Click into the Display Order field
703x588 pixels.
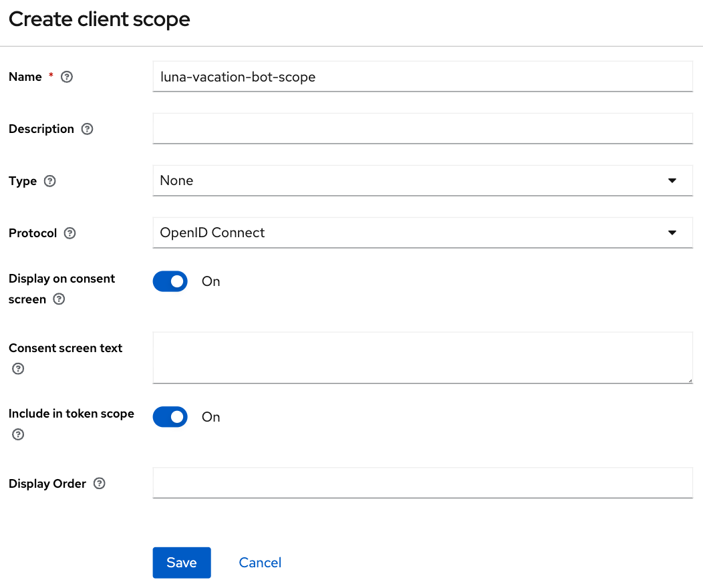click(423, 482)
